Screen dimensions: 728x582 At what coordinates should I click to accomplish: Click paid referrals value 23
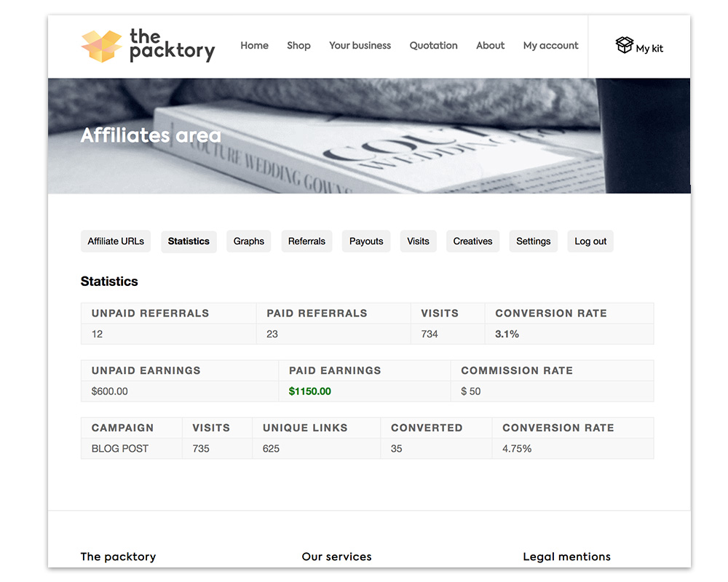[272, 334]
